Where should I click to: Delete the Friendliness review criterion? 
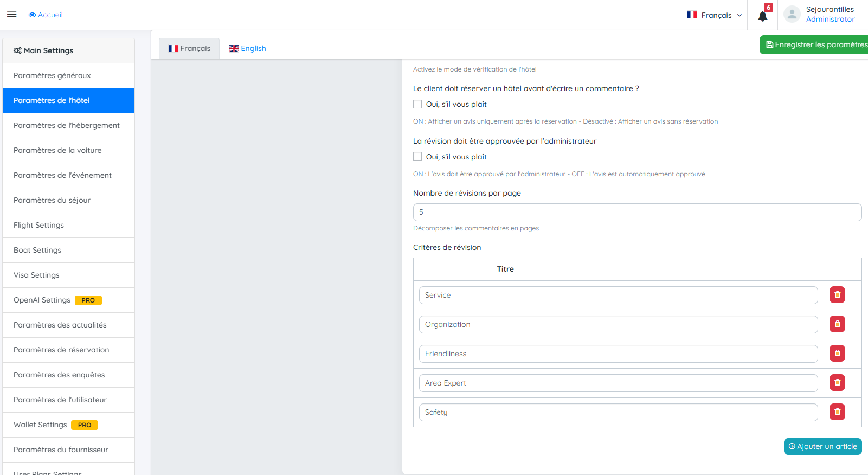pyautogui.click(x=837, y=354)
